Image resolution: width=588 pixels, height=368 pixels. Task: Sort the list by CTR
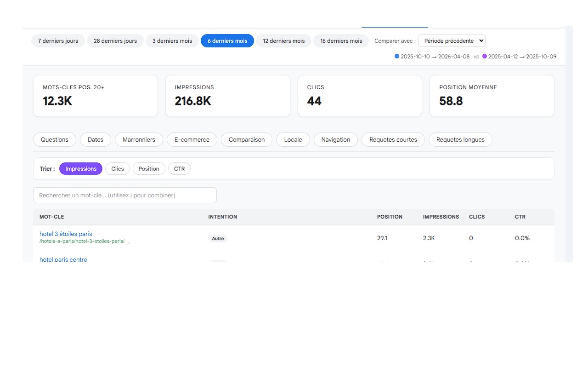(x=179, y=169)
